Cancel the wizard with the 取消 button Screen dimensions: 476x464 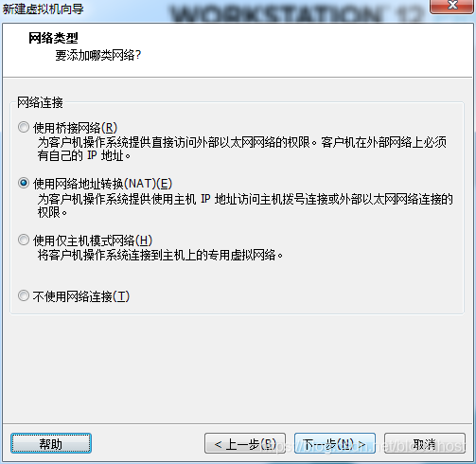(x=425, y=443)
